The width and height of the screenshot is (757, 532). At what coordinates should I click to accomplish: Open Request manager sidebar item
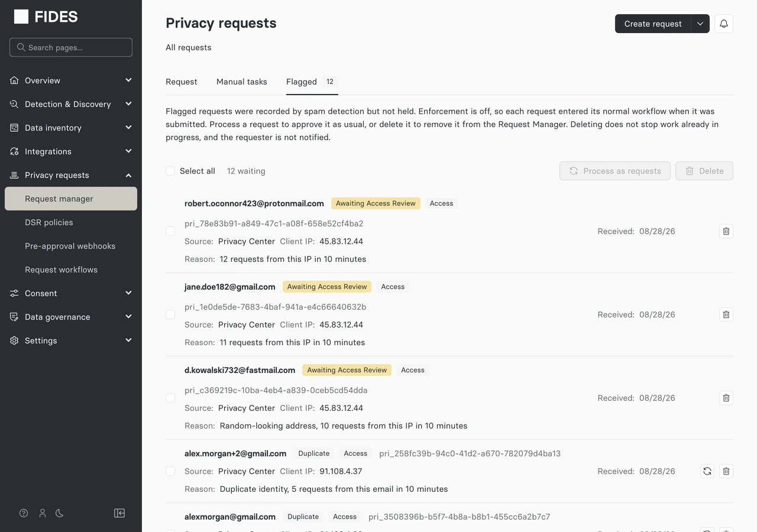pyautogui.click(x=71, y=199)
